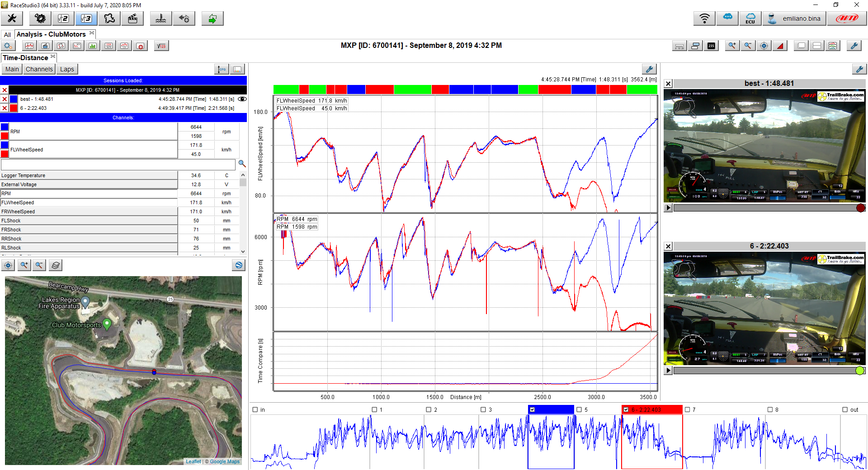The width and height of the screenshot is (868, 470).
Task: Open the analysis settings gear icon
Action: (x=8, y=46)
